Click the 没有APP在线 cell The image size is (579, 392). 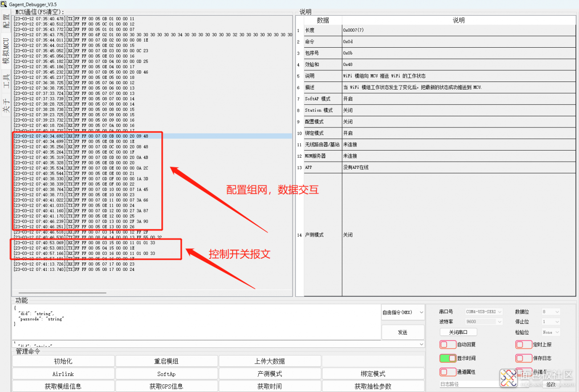click(459, 167)
